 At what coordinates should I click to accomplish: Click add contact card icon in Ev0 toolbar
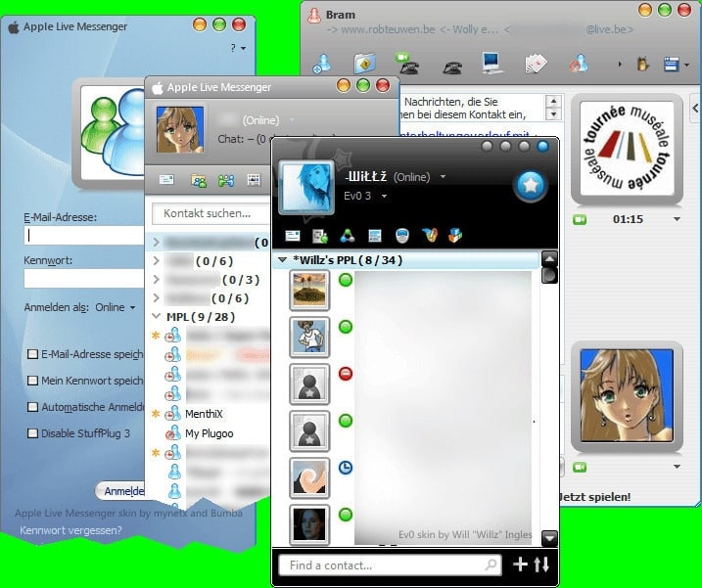(x=319, y=236)
